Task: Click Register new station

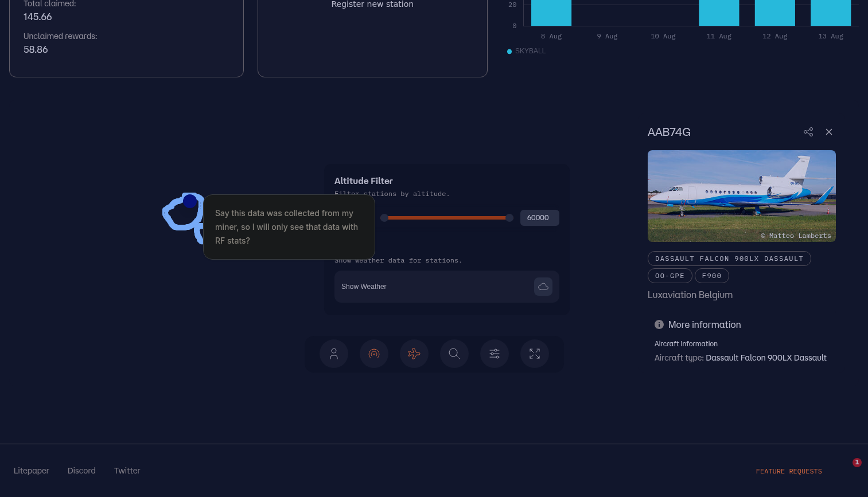Action: tap(372, 5)
